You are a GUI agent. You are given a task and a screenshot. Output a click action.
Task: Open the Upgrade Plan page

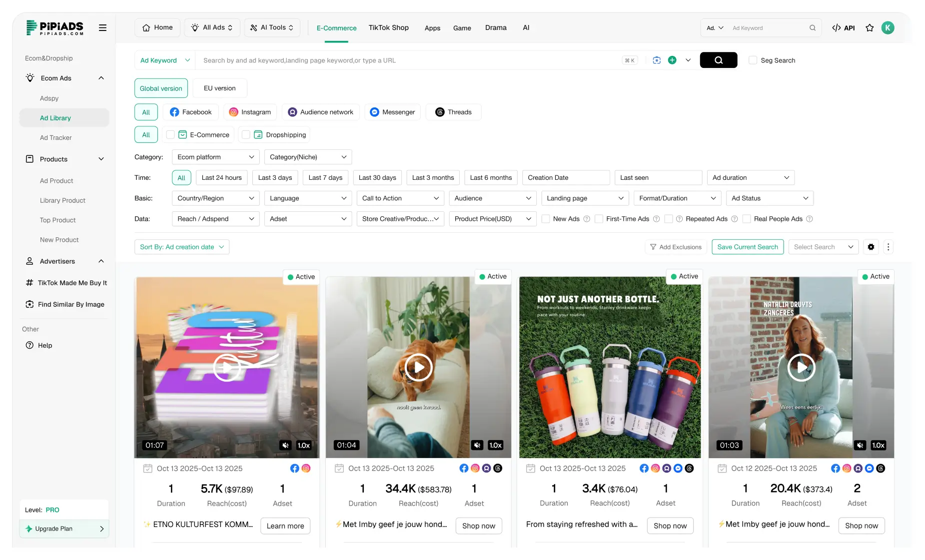pos(63,529)
